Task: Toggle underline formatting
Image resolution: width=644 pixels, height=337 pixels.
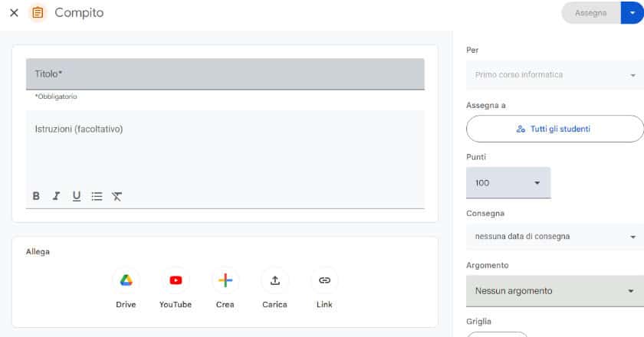Action: (x=77, y=196)
